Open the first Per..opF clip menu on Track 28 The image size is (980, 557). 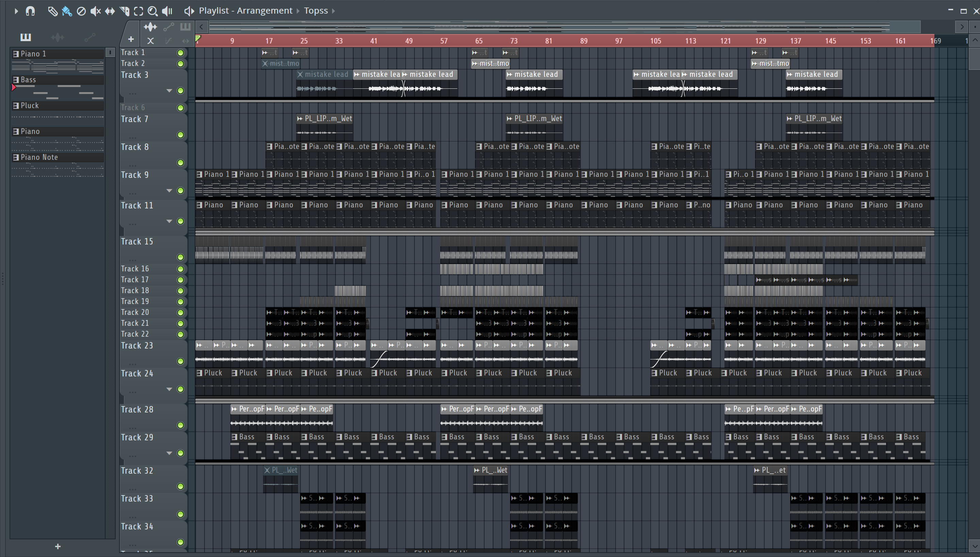pyautogui.click(x=234, y=409)
